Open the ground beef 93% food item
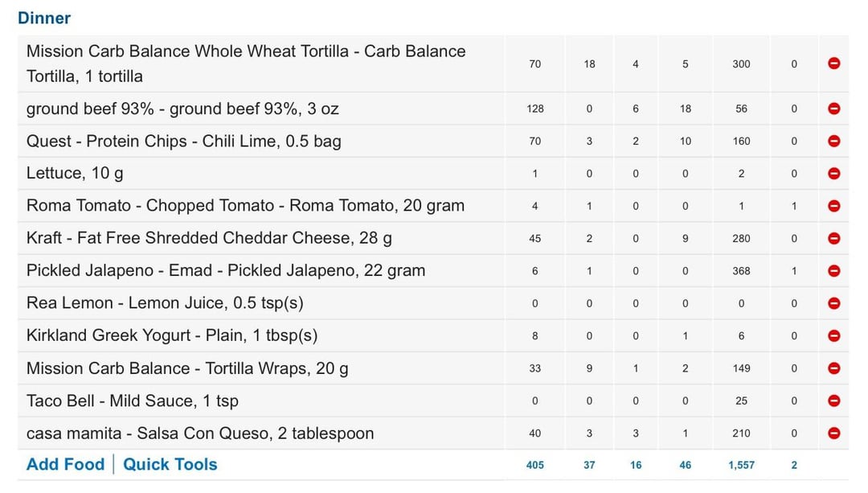Screen dimensions: 868x493 tap(182, 109)
